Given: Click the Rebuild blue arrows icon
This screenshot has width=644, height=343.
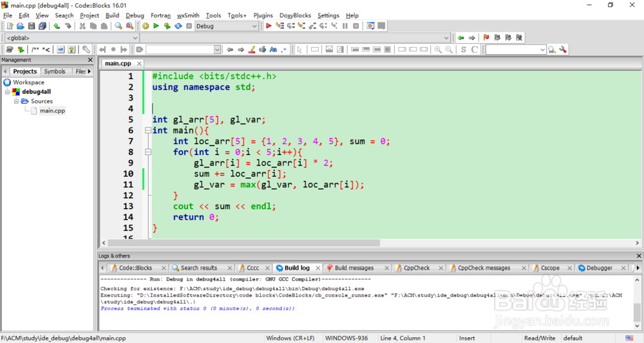Looking at the screenshot, I should [178, 26].
